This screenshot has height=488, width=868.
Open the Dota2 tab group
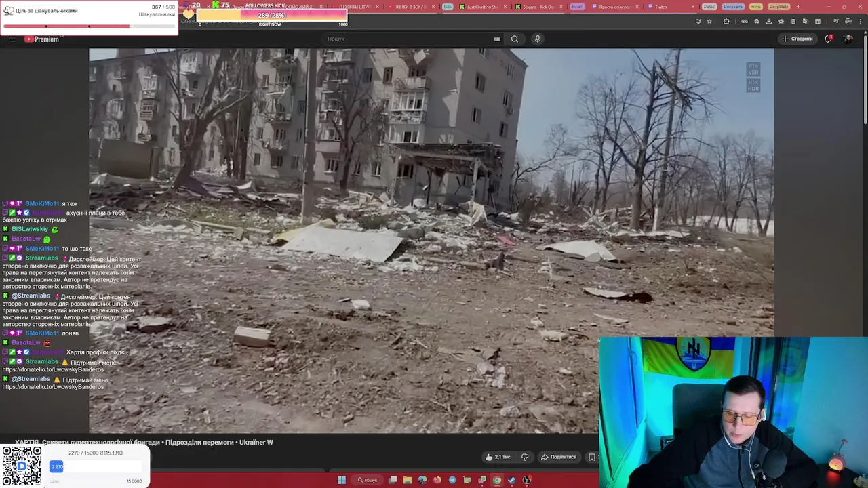pos(709,7)
